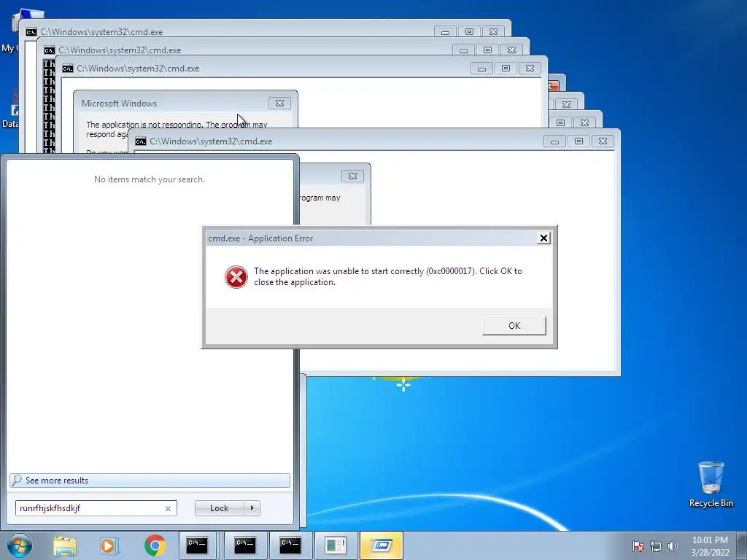Close the third stacked cmd.exe window
Image resolution: width=747 pixels, height=560 pixels.
tap(530, 69)
